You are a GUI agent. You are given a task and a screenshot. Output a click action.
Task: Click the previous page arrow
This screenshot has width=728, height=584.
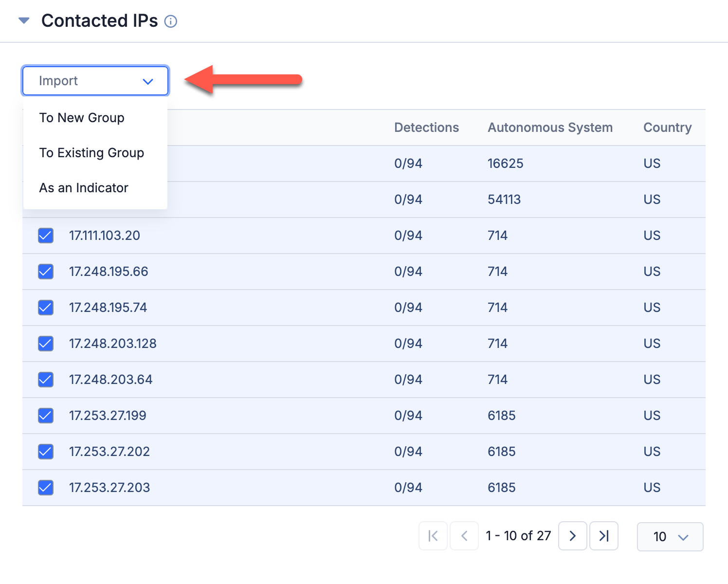[x=464, y=536]
